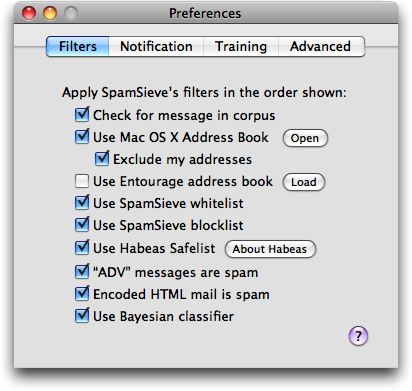Uncheck Use SpamSieve blocklist
This screenshot has width=412, height=391.
click(x=82, y=225)
